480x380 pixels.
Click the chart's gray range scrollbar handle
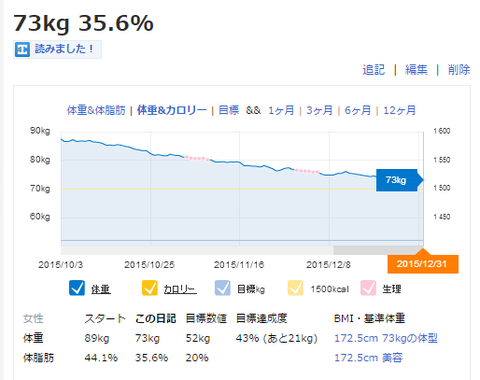click(x=378, y=250)
